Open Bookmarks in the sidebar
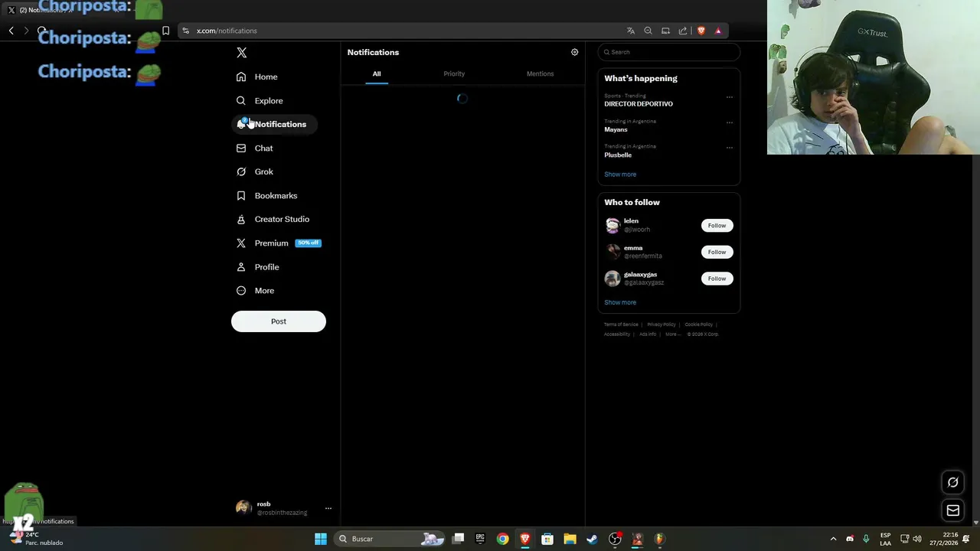 click(266, 195)
